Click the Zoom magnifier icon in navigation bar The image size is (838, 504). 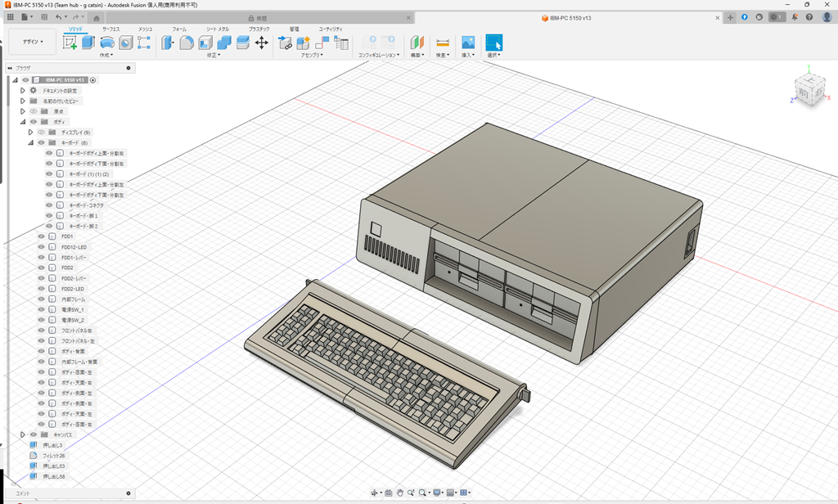pos(412,493)
